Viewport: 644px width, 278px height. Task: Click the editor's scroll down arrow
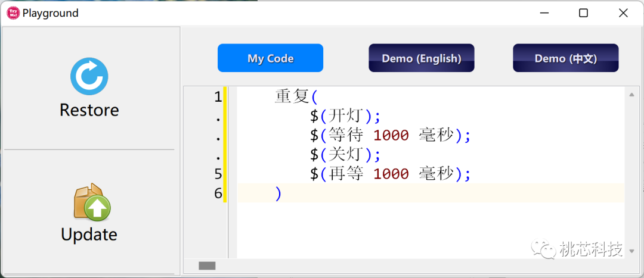[x=631, y=251]
